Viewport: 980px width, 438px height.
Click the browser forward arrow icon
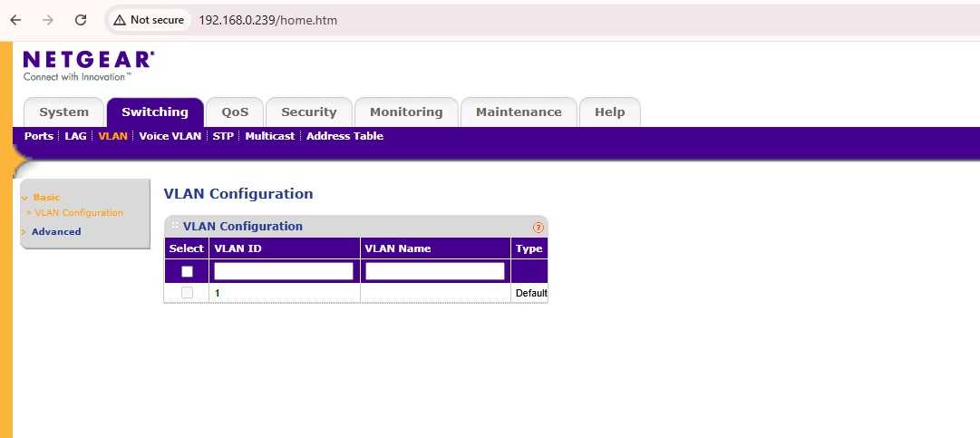(48, 20)
